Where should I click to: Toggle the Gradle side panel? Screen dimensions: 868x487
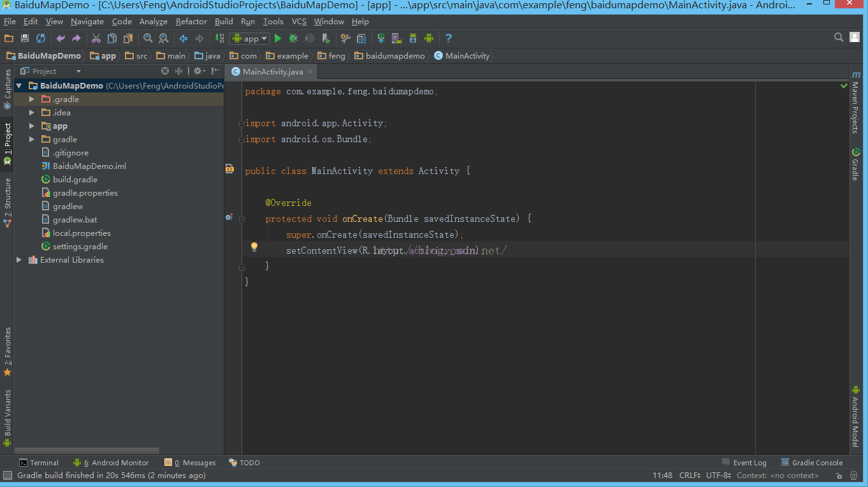pos(855,164)
